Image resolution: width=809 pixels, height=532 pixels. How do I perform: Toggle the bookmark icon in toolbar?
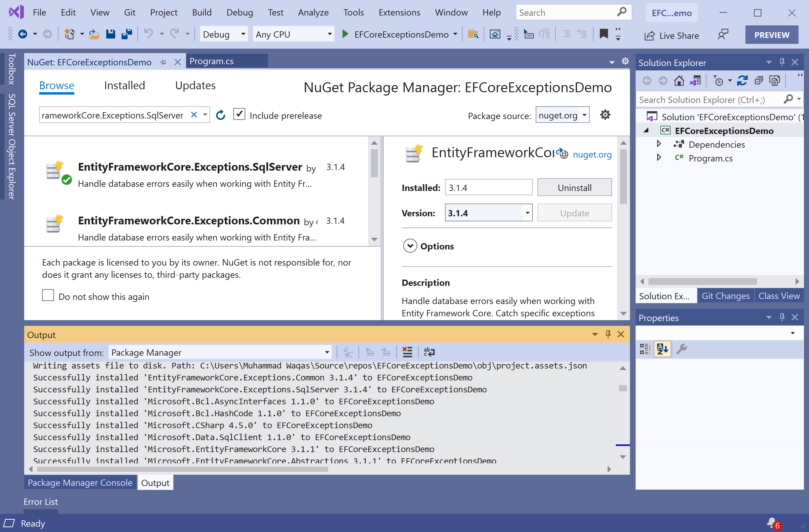click(603, 34)
